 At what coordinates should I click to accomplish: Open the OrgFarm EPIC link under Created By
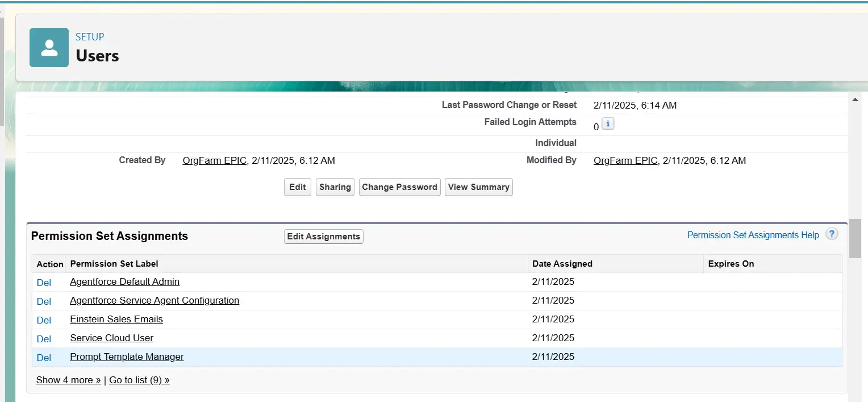click(x=215, y=161)
